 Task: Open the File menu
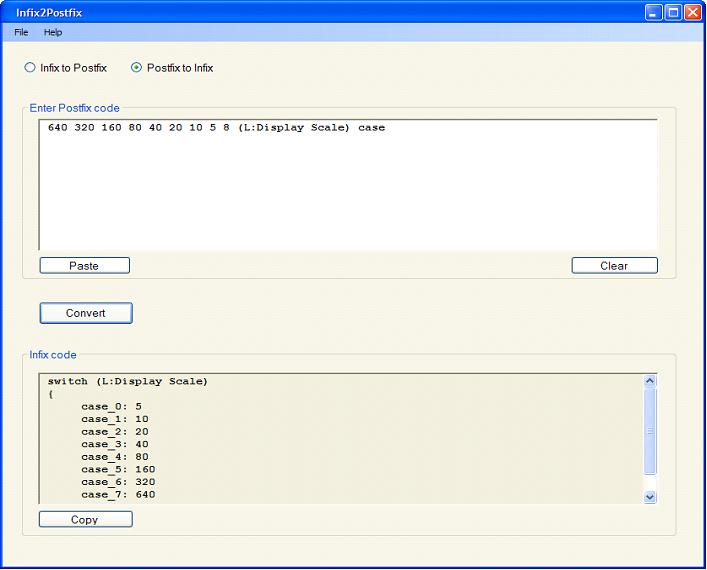pos(21,32)
